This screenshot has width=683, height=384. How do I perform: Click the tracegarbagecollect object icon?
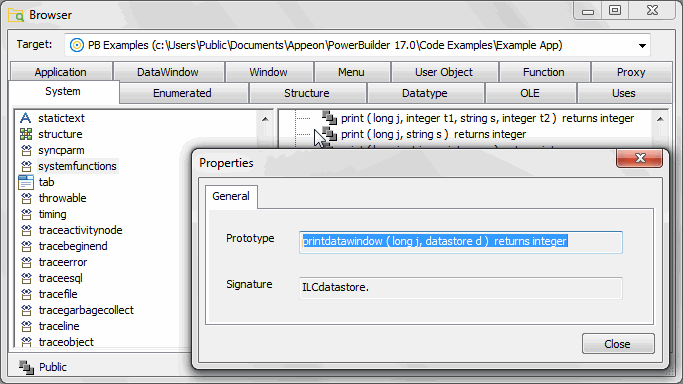26,310
